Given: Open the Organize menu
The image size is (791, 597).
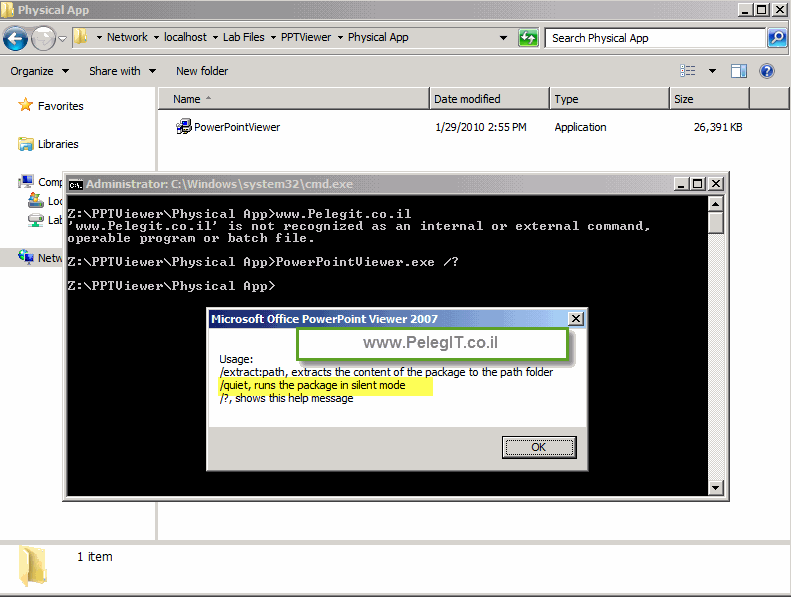Looking at the screenshot, I should coord(39,71).
